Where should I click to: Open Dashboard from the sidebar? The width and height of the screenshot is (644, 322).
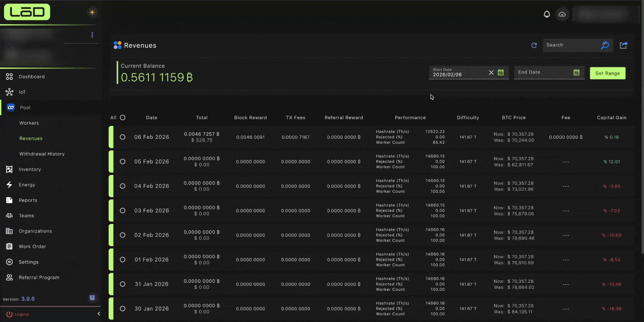tap(32, 76)
